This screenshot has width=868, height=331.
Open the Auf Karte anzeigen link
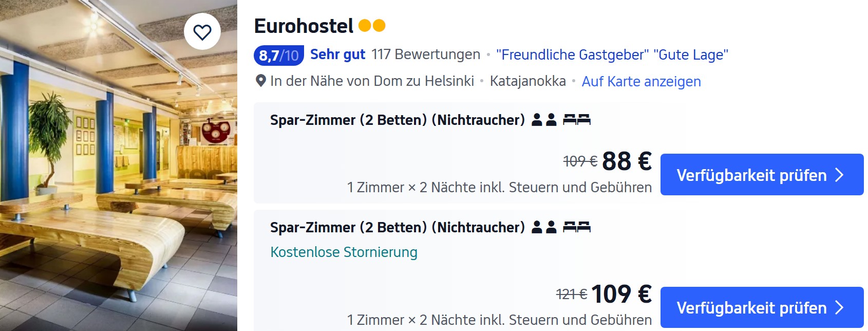(x=641, y=81)
